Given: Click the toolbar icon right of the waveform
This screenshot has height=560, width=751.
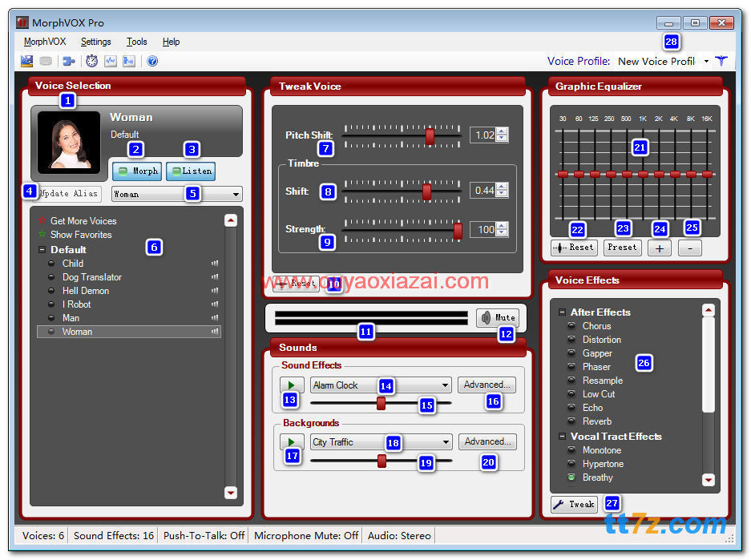Looking at the screenshot, I should pos(129,61).
